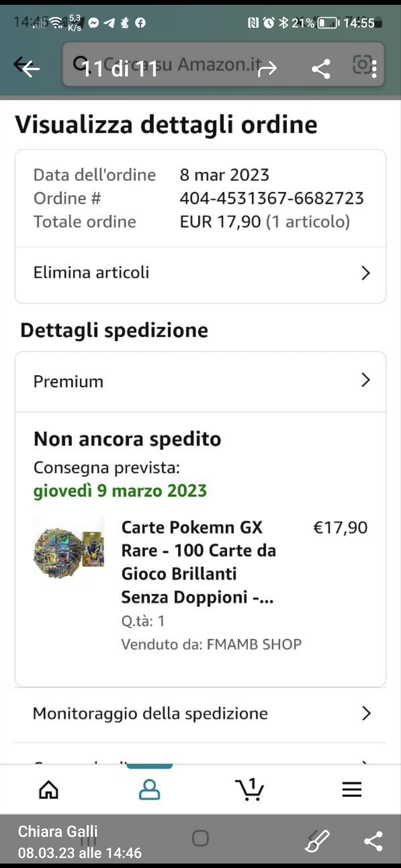Image resolution: width=401 pixels, height=868 pixels.
Task: Open the three-dot overflow menu
Action: (374, 69)
